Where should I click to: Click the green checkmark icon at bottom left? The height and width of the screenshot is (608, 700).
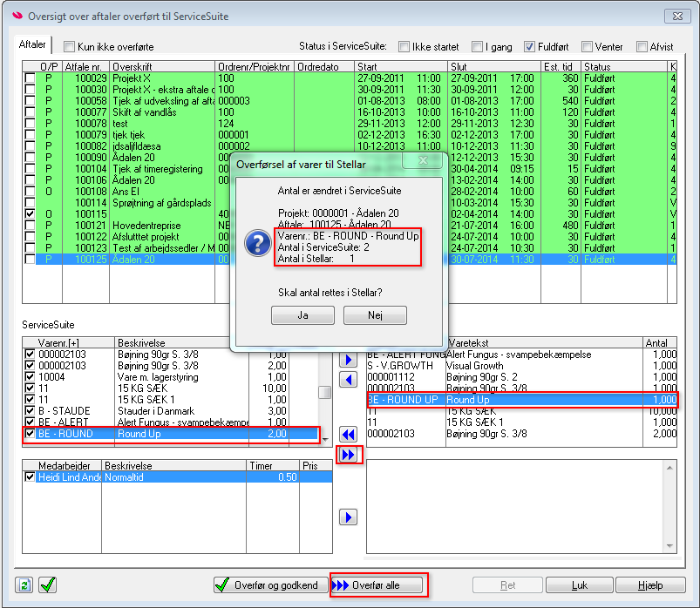click(47, 584)
